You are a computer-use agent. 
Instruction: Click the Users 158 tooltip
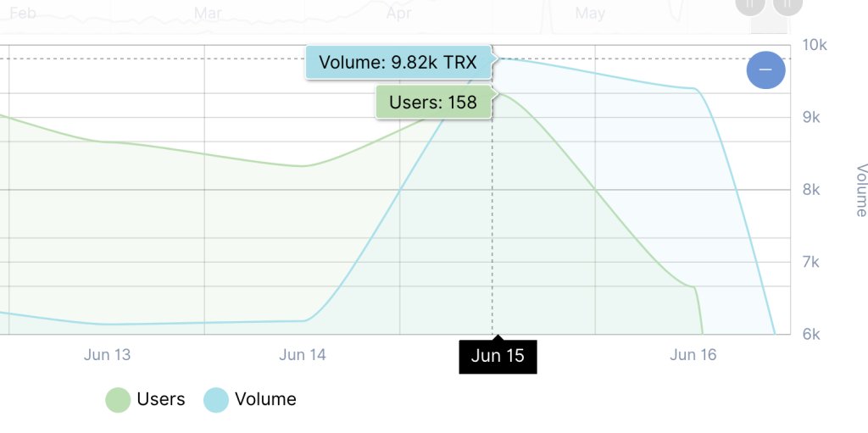(x=432, y=103)
